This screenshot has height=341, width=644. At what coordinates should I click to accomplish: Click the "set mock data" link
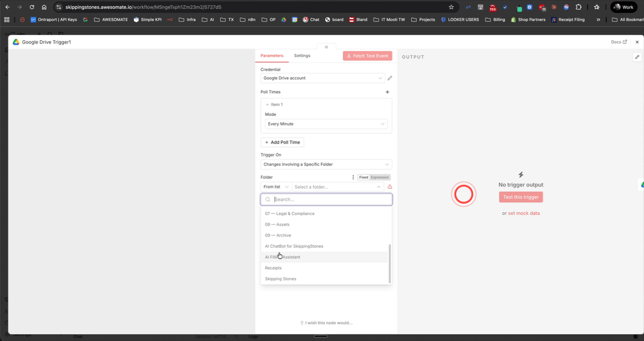[x=523, y=213]
